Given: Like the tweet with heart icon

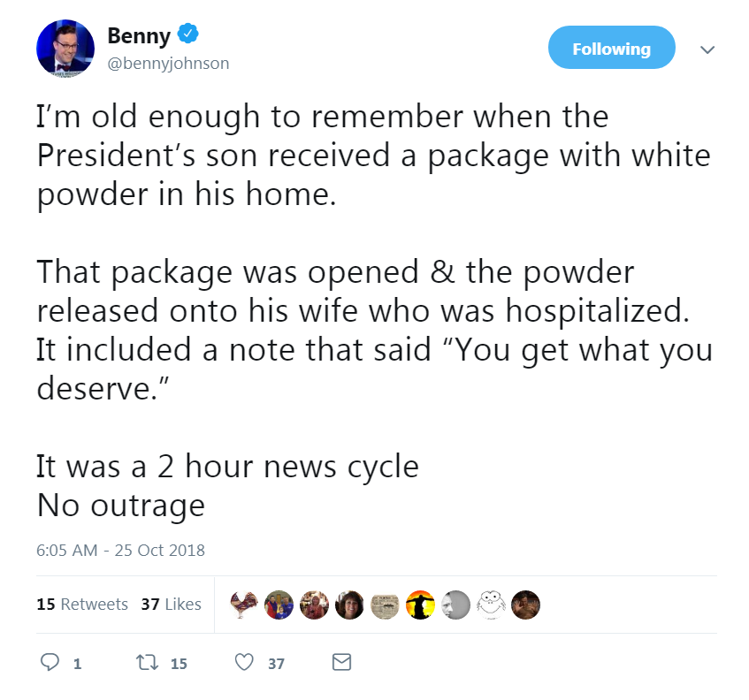Looking at the screenshot, I should pyautogui.click(x=244, y=662).
